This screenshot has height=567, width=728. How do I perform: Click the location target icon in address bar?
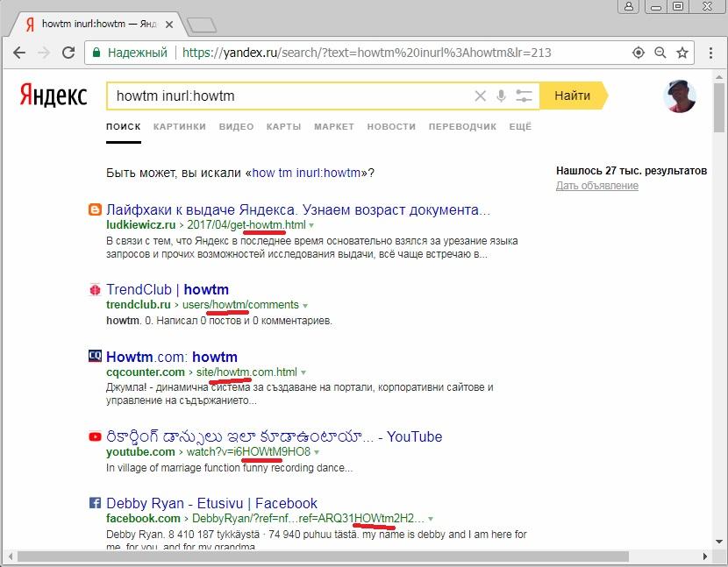[x=639, y=53]
